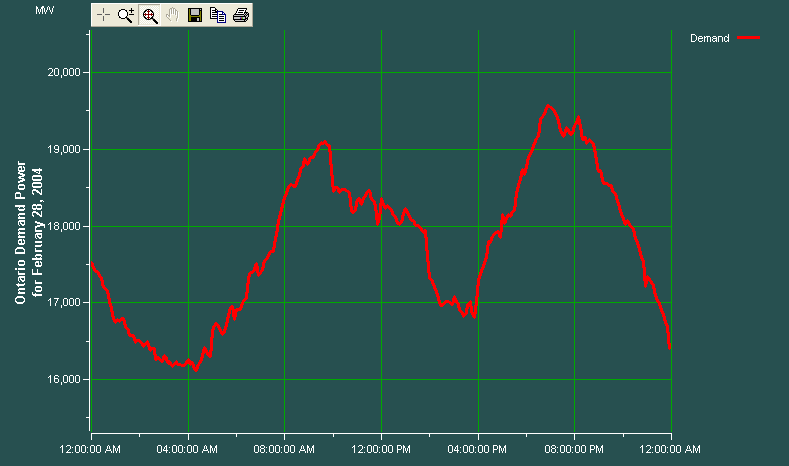
Task: Copy the chart to the clipboard
Action: click(218, 15)
